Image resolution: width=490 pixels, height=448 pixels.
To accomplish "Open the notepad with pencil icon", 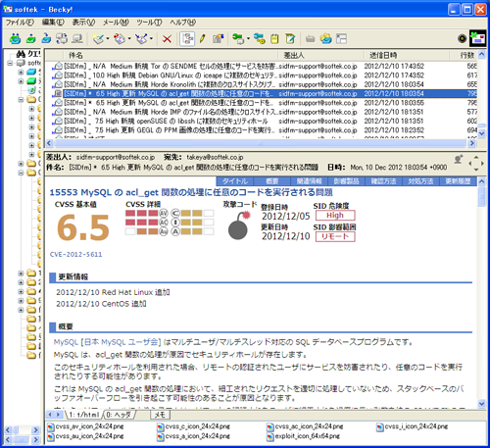I will pyautogui.click(x=290, y=38).
